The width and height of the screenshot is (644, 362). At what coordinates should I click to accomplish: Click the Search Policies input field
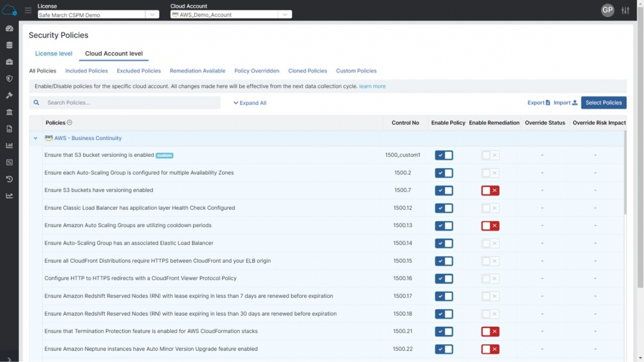[x=131, y=103]
